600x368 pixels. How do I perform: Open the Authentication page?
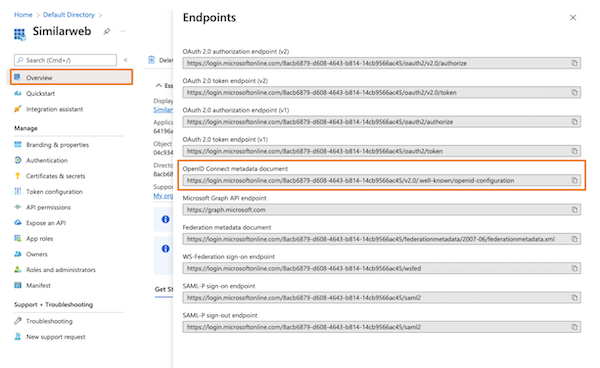pos(47,160)
